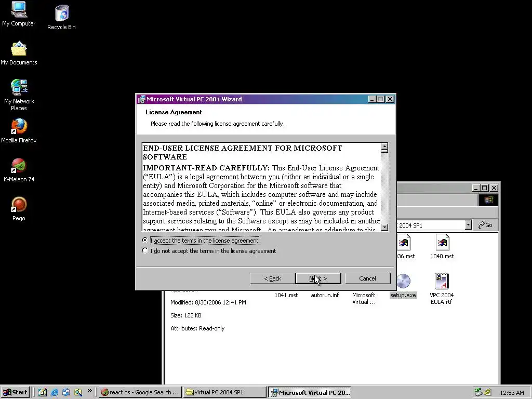Screen dimensions: 532x399
Task: Click the autorun.inf file label
Action: [325, 295]
